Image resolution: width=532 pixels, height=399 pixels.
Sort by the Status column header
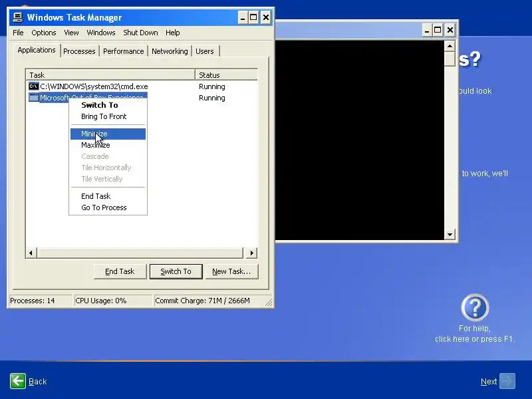tap(226, 75)
